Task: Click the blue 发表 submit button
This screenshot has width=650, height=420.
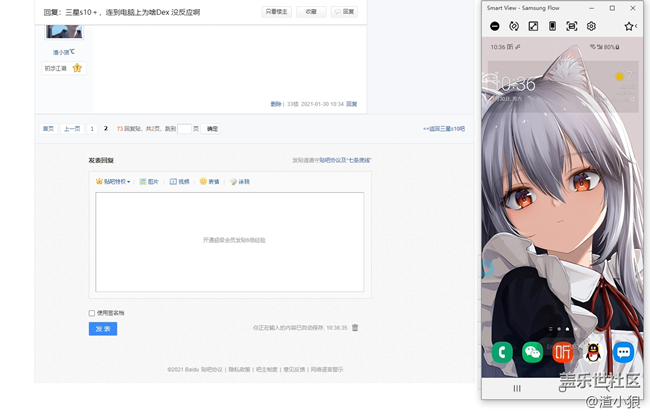Action: click(x=103, y=329)
